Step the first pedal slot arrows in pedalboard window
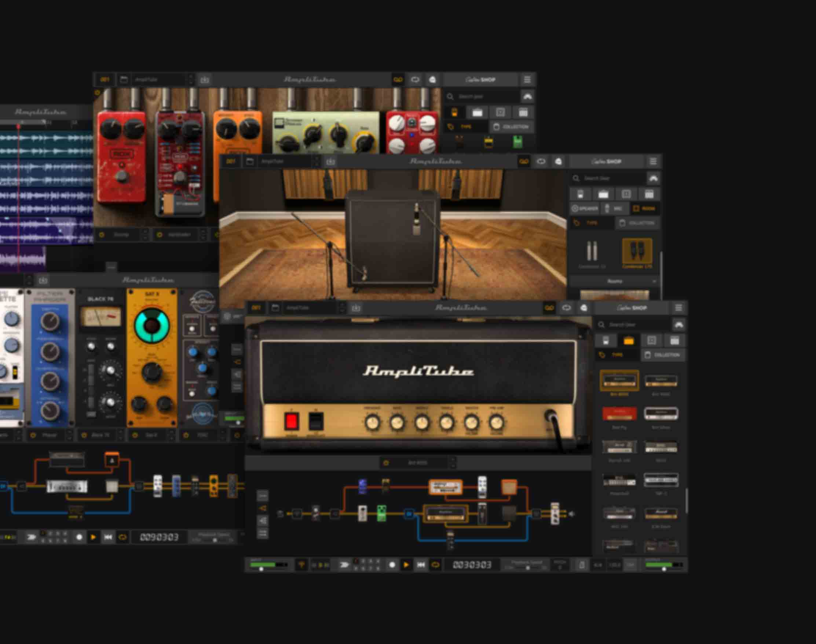Screen dimensions: 816x644 145,234
